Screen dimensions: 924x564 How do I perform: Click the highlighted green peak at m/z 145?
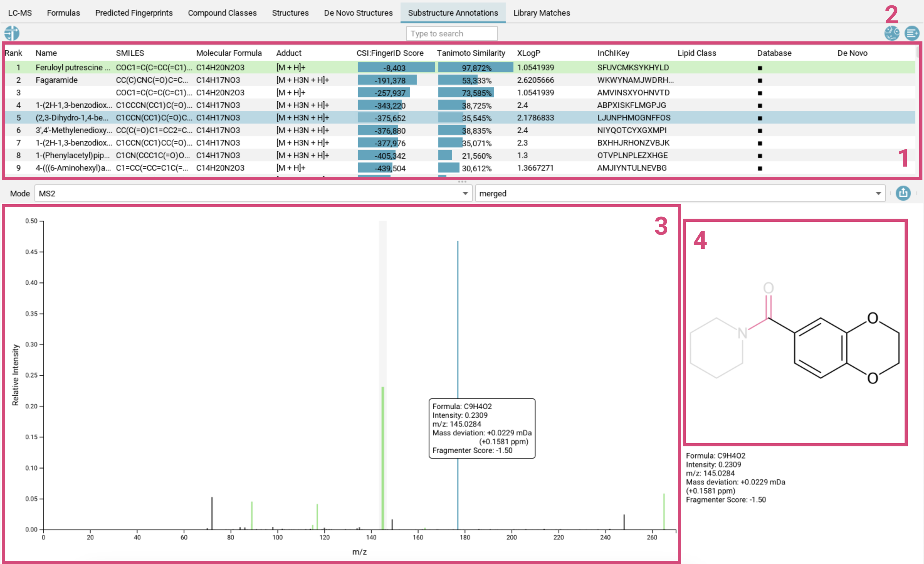point(382,458)
